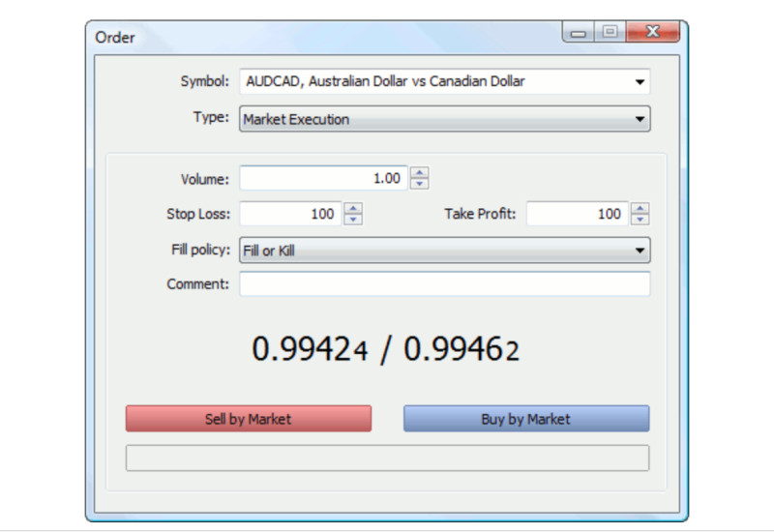Increase Stop Loss with up arrow
The image size is (774, 532).
353,208
